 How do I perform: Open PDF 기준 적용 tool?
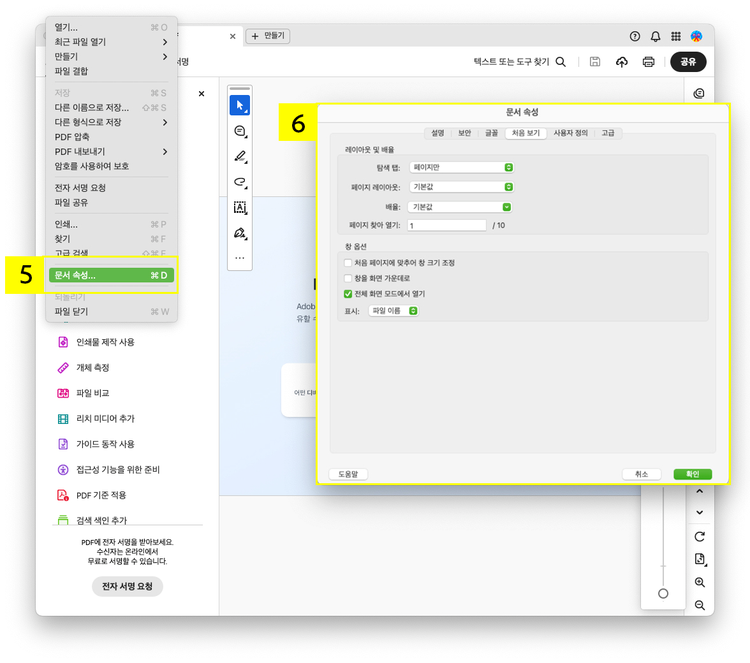(92, 495)
